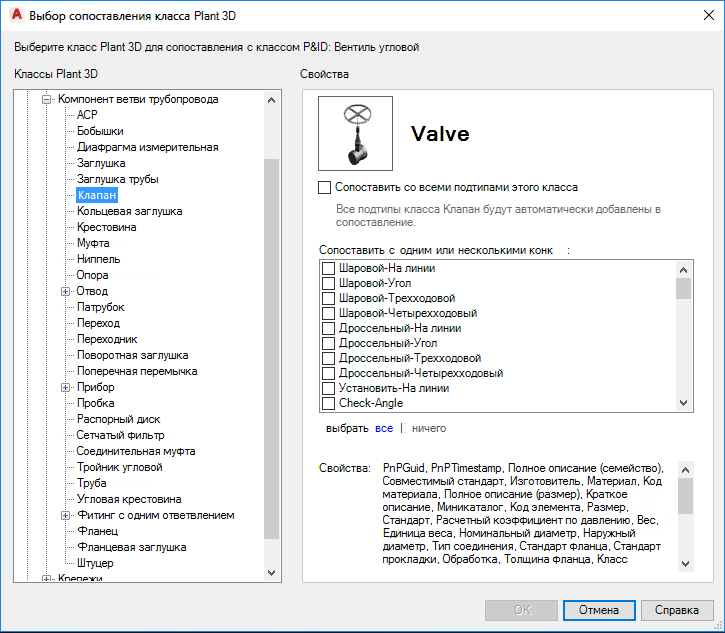The height and width of the screenshot is (633, 725).
Task: Check the Дроссельный-На линии checkbox
Action: (328, 328)
